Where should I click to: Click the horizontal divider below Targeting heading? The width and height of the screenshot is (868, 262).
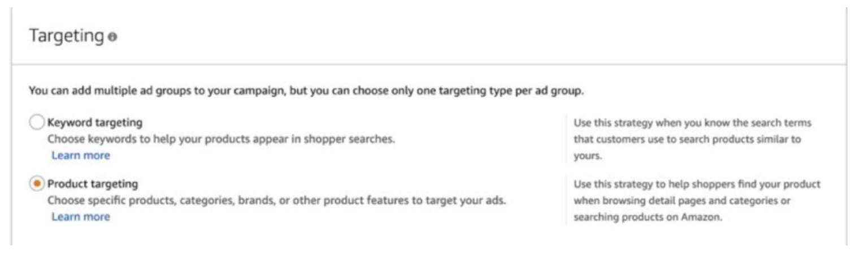tap(429, 65)
